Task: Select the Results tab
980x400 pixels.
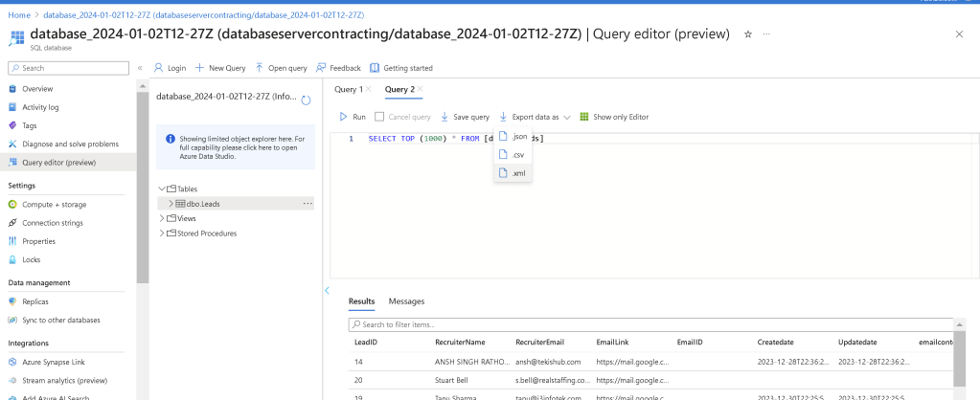Action: 362,301
